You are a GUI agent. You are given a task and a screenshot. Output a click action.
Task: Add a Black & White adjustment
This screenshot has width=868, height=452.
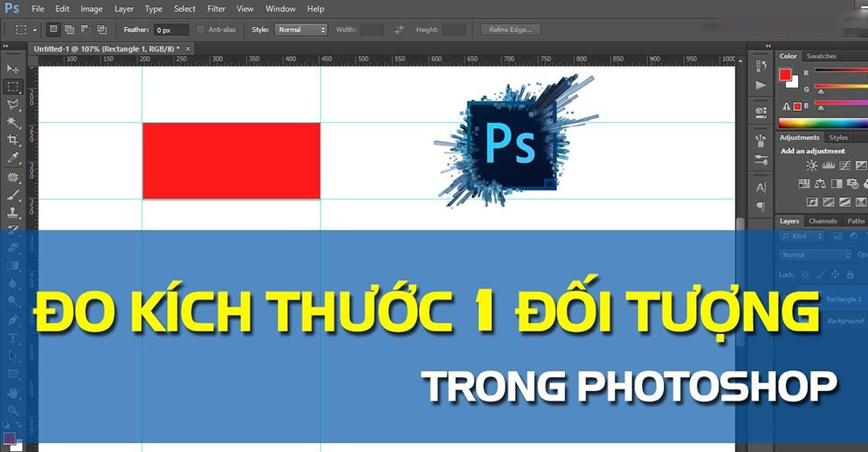coord(837,183)
